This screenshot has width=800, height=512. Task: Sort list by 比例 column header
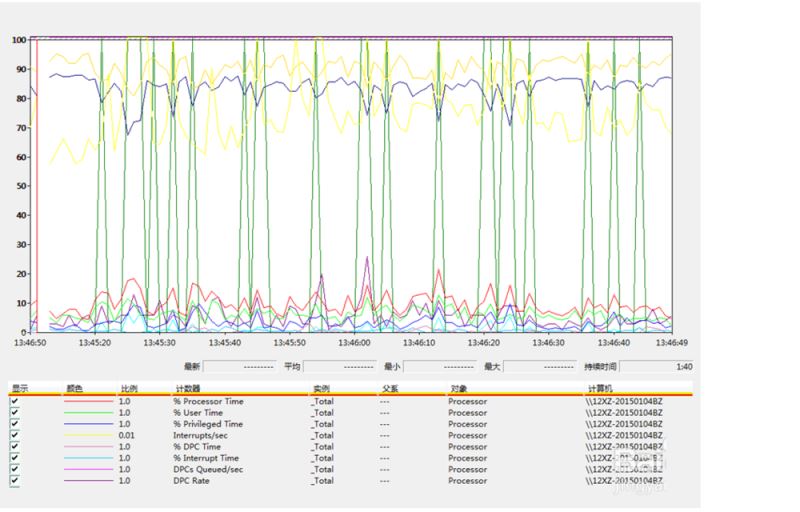pyautogui.click(x=128, y=388)
